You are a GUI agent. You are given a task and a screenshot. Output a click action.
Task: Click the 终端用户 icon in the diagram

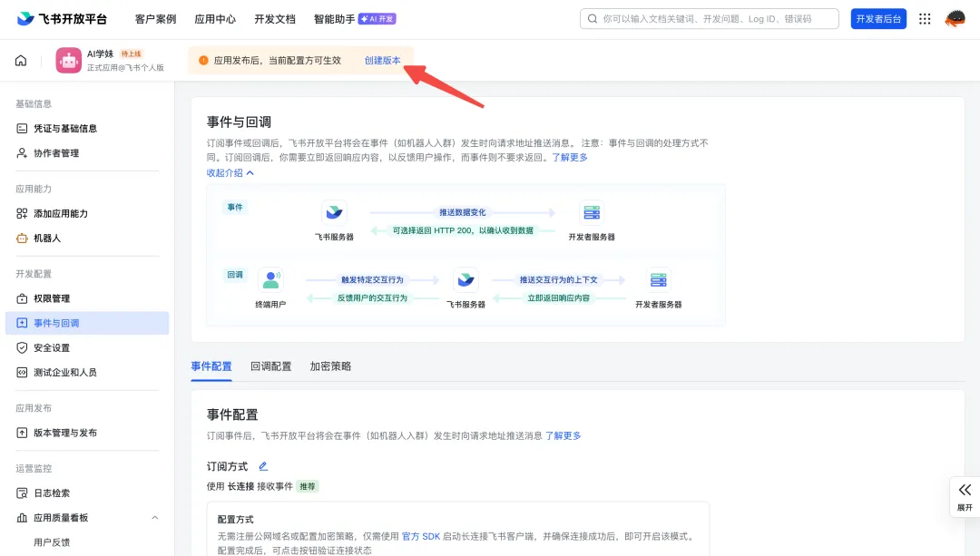point(270,279)
